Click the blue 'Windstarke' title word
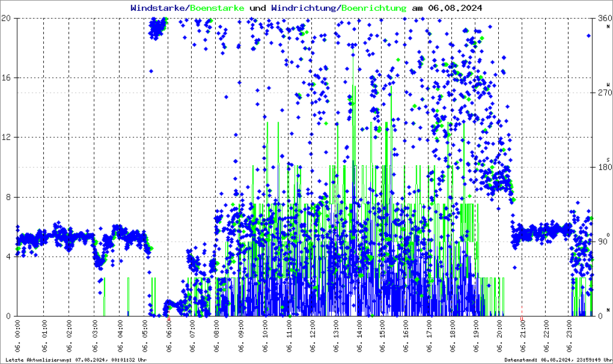The image size is (613, 364). (x=159, y=8)
